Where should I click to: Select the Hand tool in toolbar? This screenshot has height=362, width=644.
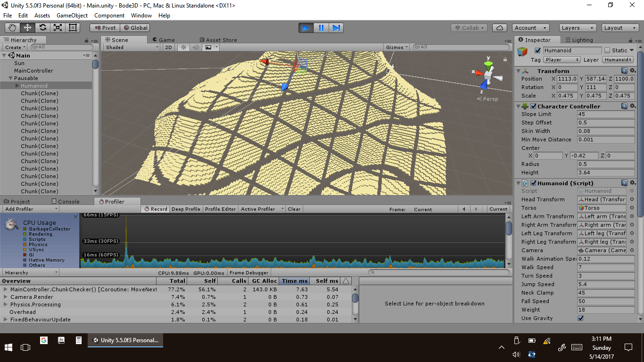click(13, 28)
